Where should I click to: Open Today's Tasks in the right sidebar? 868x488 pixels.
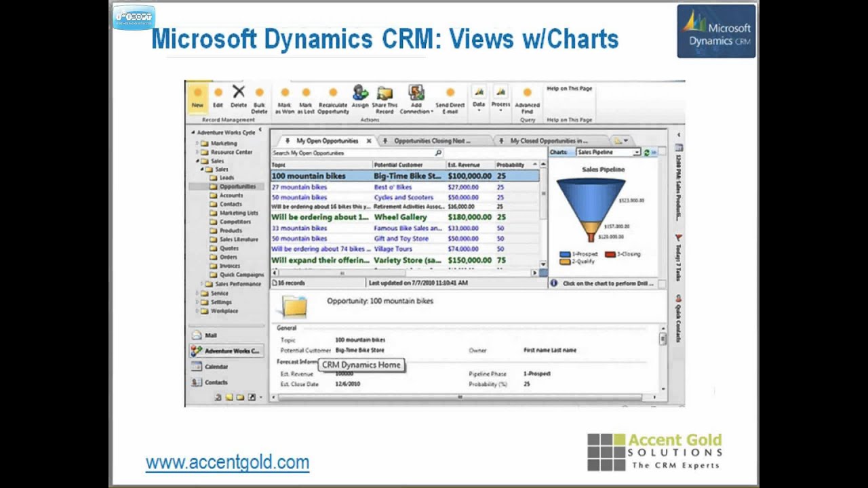tap(678, 258)
